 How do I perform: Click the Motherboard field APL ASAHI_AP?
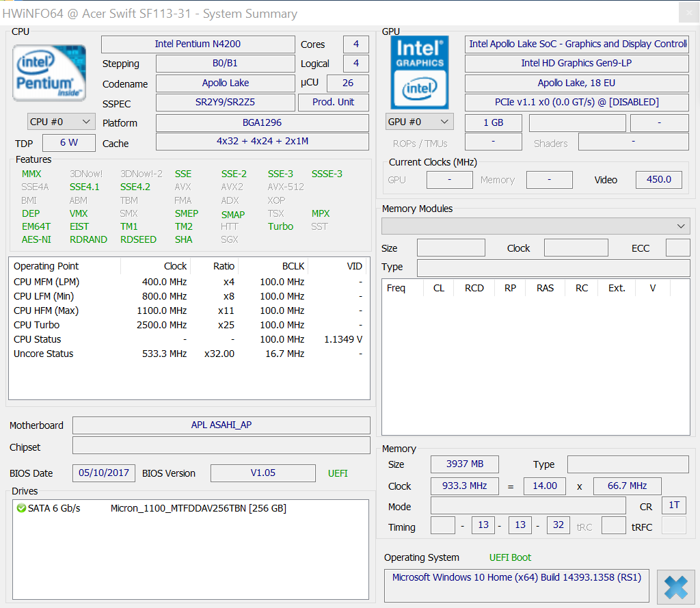pos(221,425)
